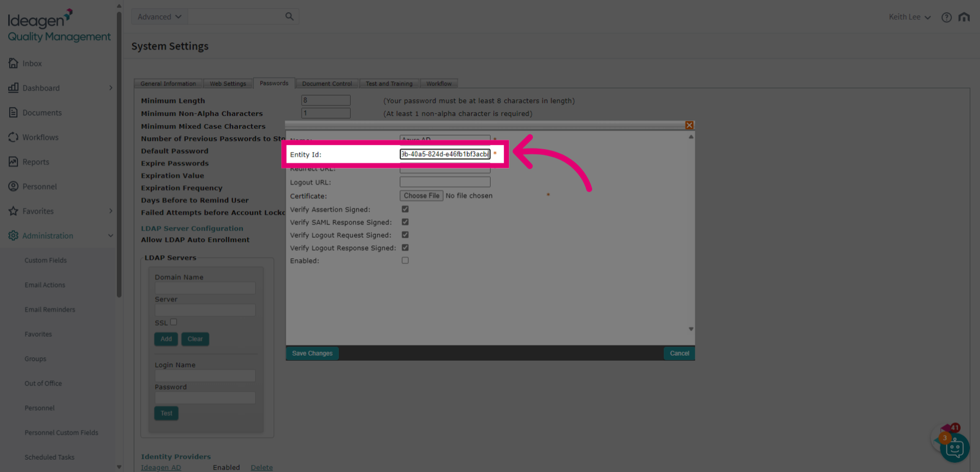
Task: Switch to General Information tab
Action: pos(168,84)
